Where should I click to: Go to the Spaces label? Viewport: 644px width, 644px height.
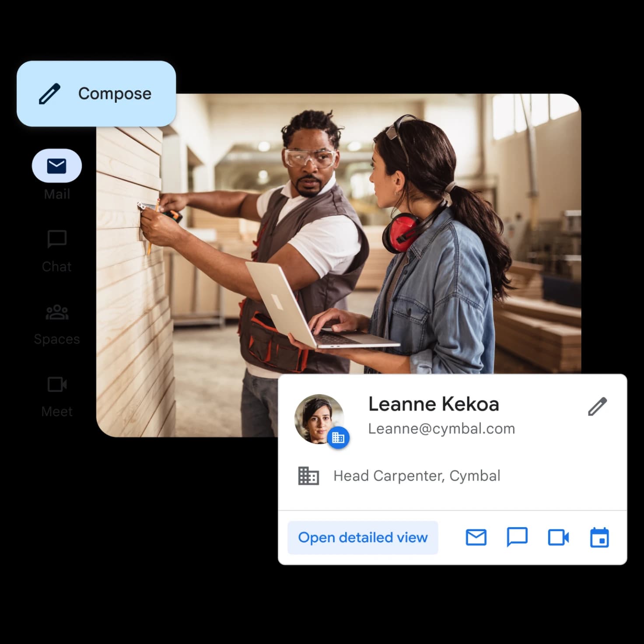point(57,339)
